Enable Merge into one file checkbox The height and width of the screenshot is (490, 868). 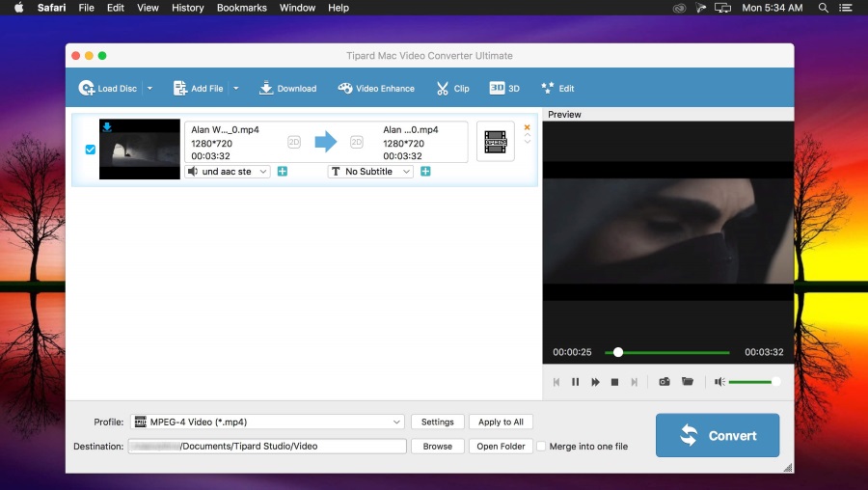click(x=541, y=447)
